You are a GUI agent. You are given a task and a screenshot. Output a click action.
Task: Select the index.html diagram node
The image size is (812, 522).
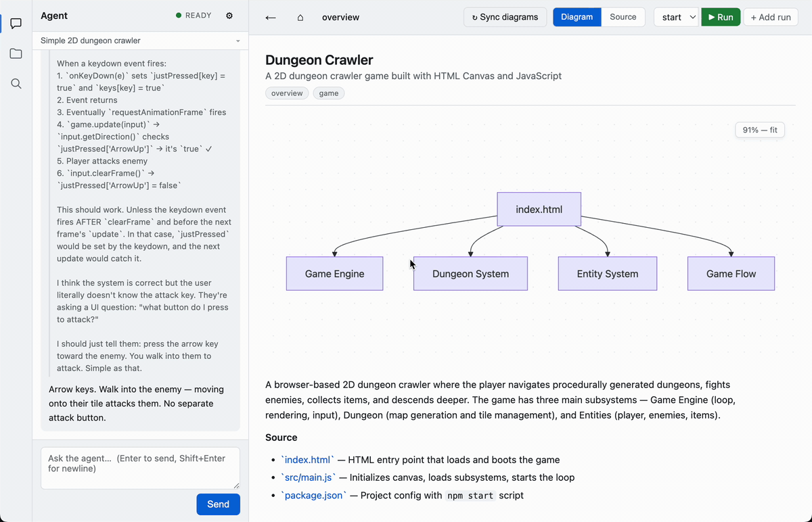click(539, 209)
